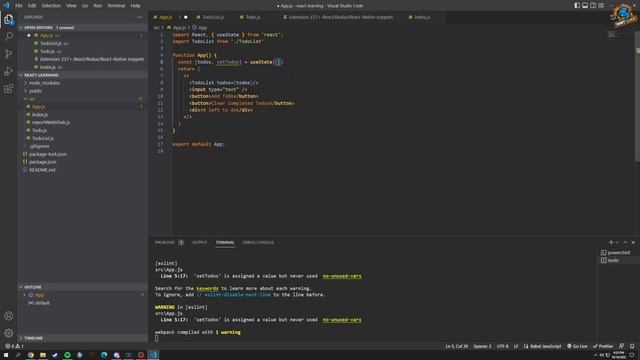Open the Manage gear icon
640x360 pixels.
click(x=9, y=333)
